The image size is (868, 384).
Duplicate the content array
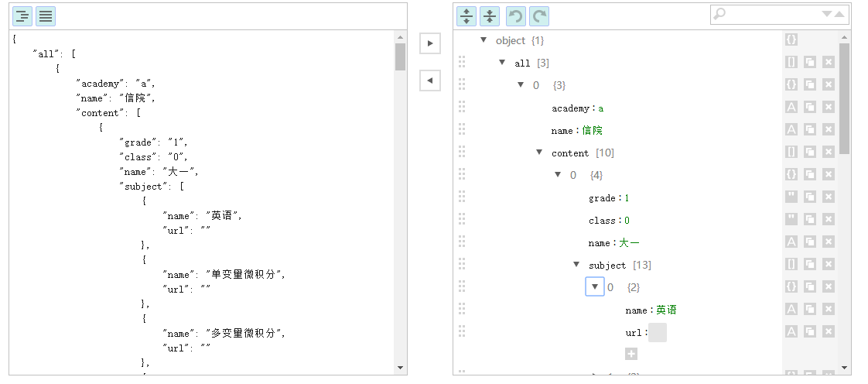pos(810,153)
